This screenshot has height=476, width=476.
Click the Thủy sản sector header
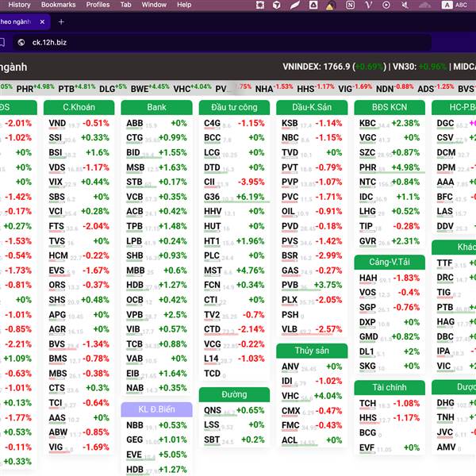pos(312,351)
